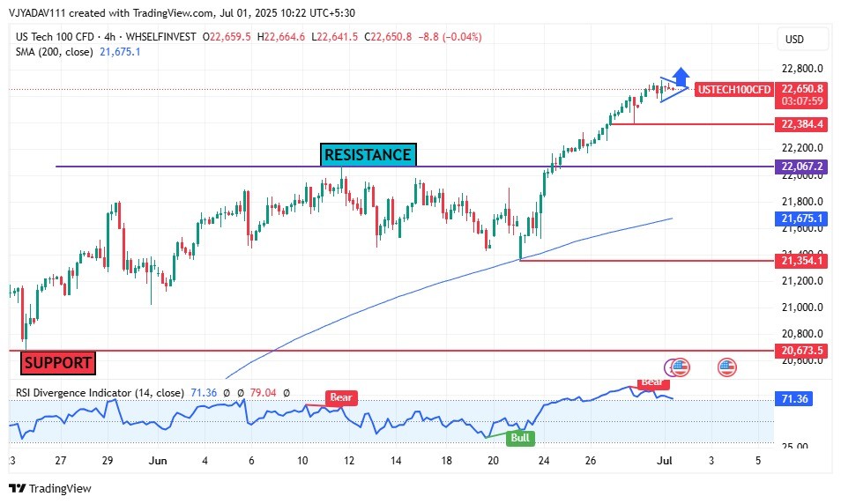Click the Bear marker near June 12
This screenshot has width=841, height=504.
tap(341, 397)
